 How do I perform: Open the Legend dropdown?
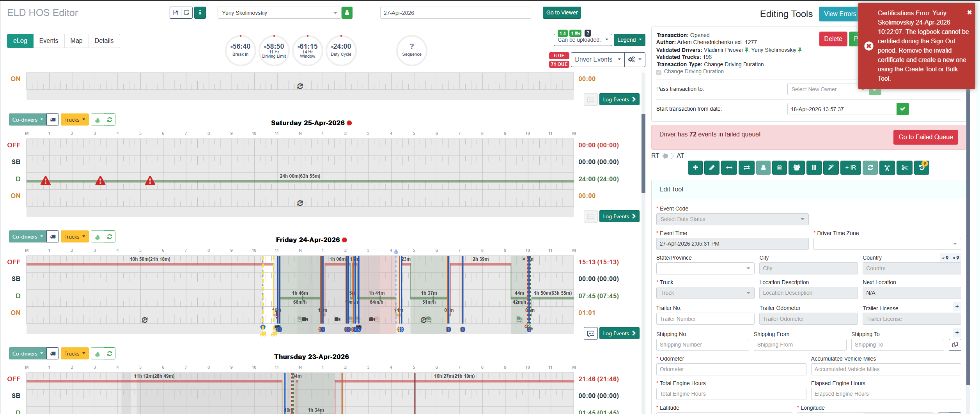click(629, 40)
